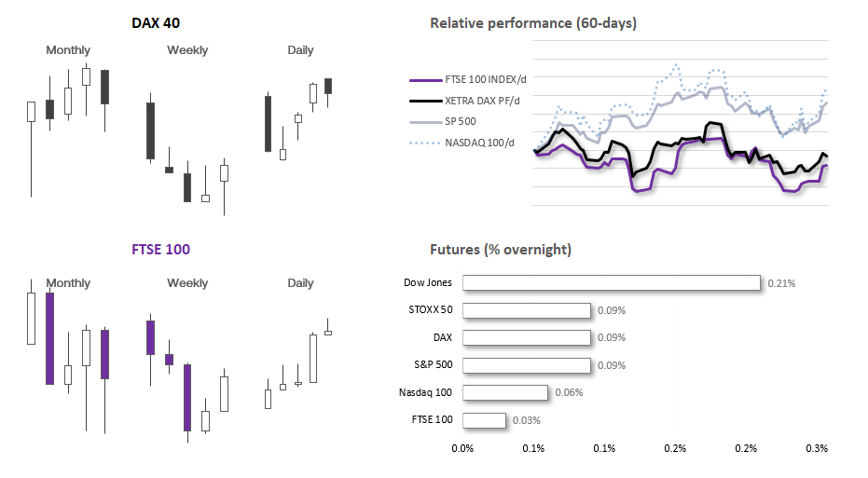The width and height of the screenshot is (868, 478).
Task: Click FTSE 100 INDEX/d legend entry
Action: pyautogui.click(x=468, y=80)
